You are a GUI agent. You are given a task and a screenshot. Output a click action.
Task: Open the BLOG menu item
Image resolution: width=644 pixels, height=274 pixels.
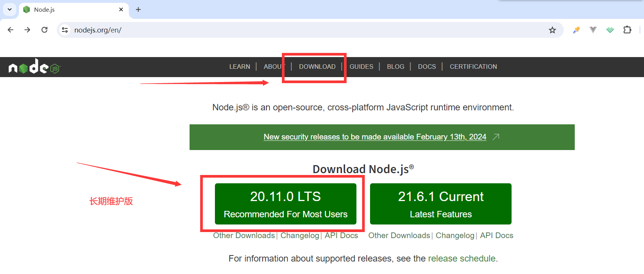point(395,67)
